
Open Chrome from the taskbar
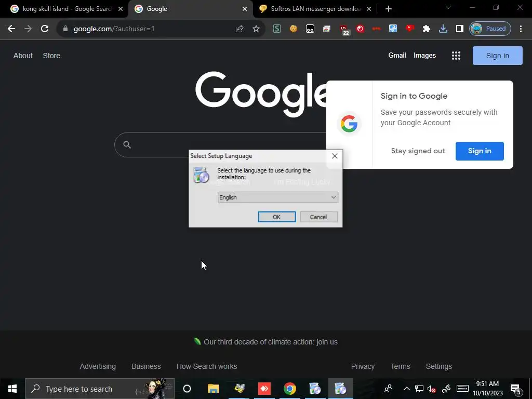click(290, 389)
